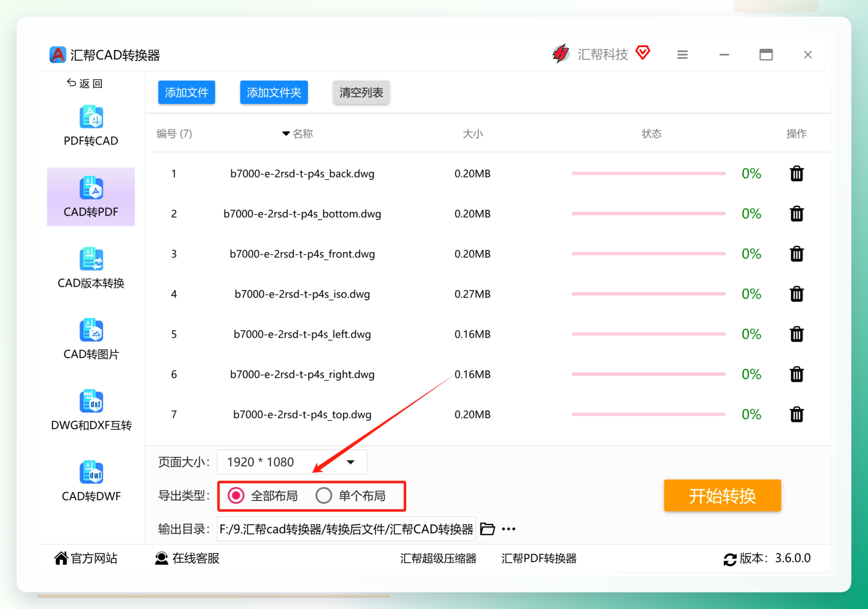This screenshot has width=868, height=609.
Task: Click the red diamond VIP icon
Action: click(643, 53)
